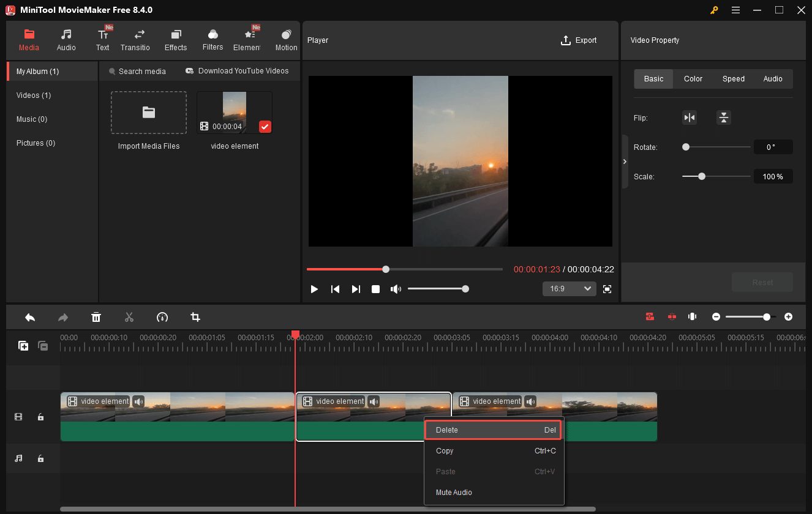
Task: Select Mute Audio from the context menu
Action: pos(454,492)
